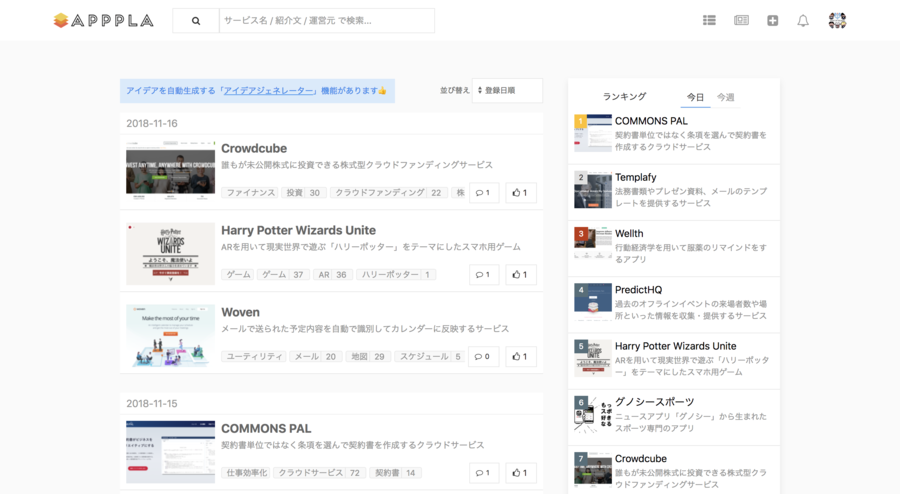Click Harry Potter Wizards Unite thumbnail in main list
The width and height of the screenshot is (900, 494).
(x=170, y=254)
